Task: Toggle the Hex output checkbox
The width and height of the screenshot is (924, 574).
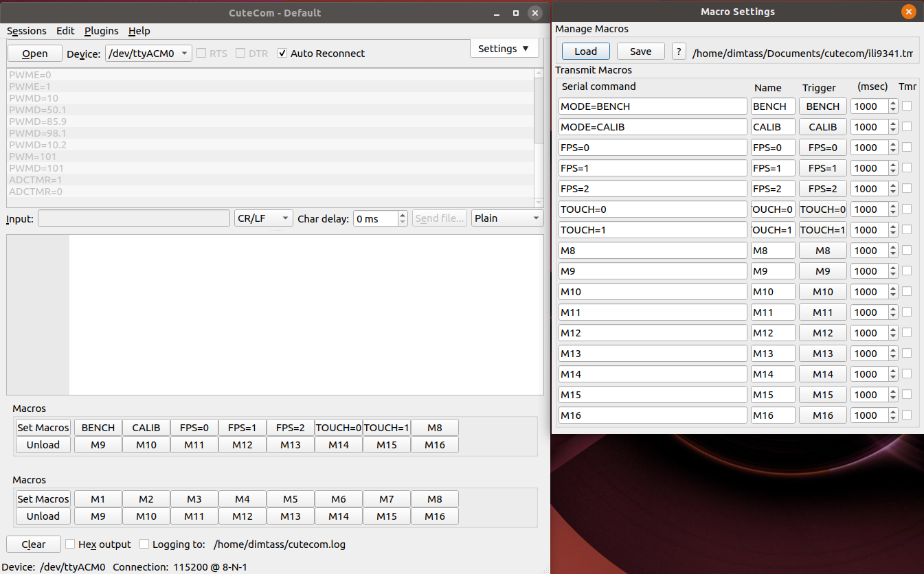Action: click(70, 544)
